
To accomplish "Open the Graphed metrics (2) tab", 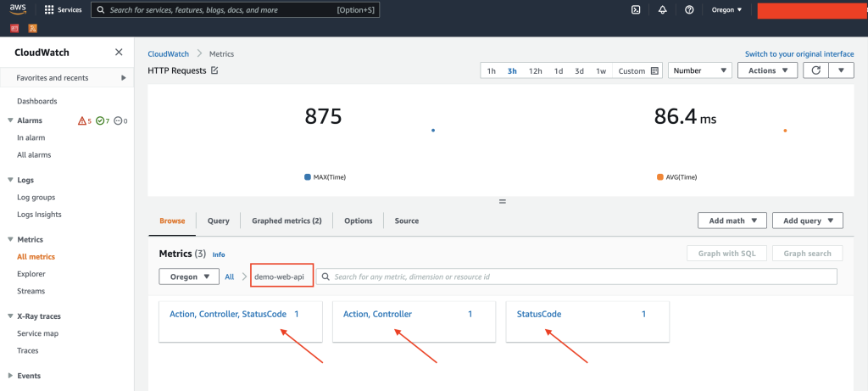I will coord(287,221).
